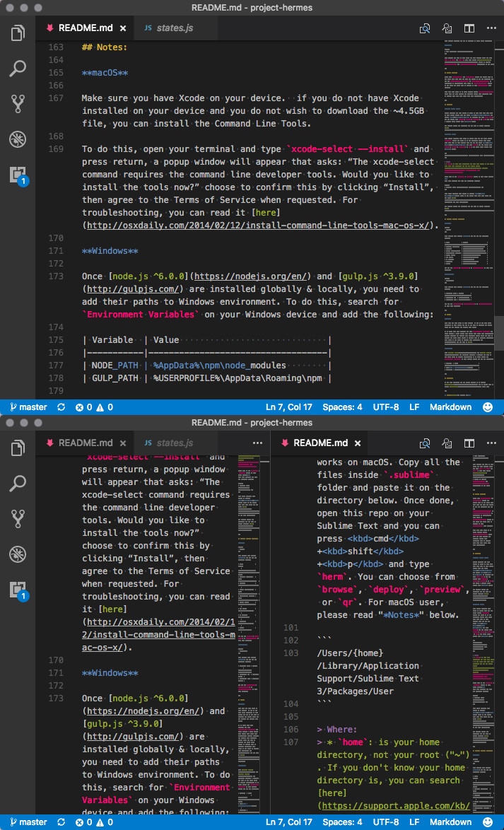Change Markdown language mode in split-editor window
Image resolution: width=504 pixels, height=830 pixels.
[x=450, y=822]
